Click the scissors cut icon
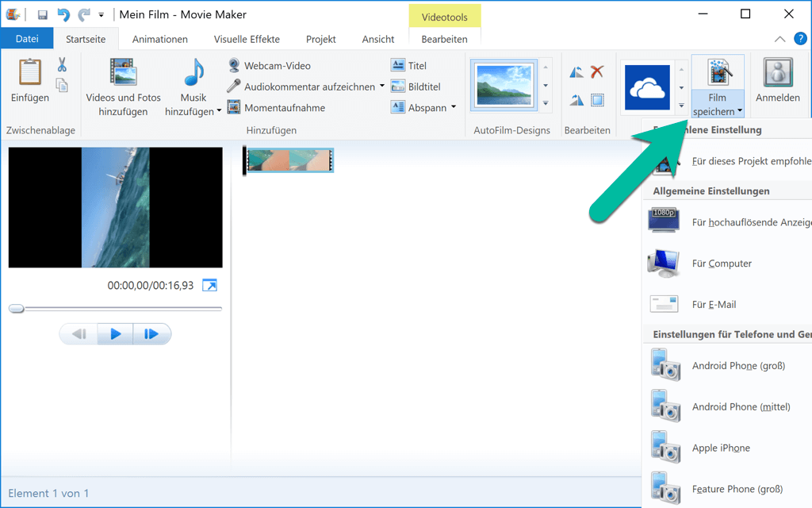The image size is (812, 508). point(62,65)
